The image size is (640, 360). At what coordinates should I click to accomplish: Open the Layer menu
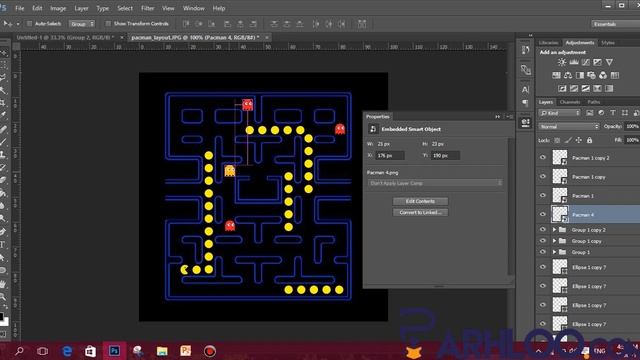tap(81, 8)
